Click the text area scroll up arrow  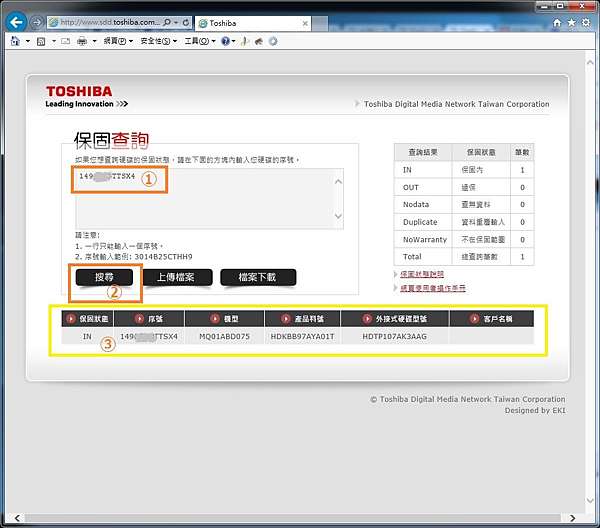tap(338, 182)
